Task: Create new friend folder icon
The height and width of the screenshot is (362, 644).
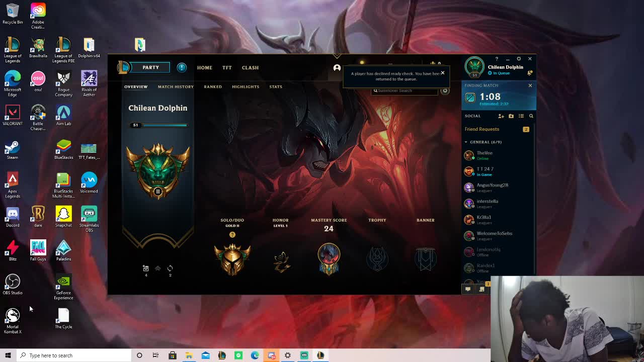Action: point(511,116)
